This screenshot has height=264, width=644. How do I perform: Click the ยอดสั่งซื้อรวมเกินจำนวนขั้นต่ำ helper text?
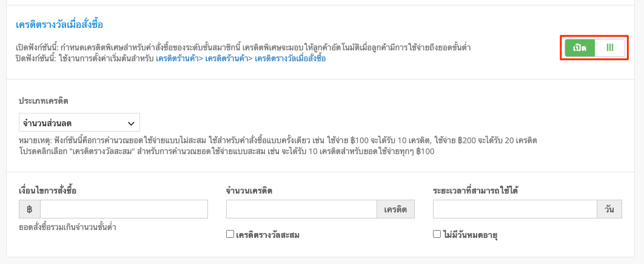tap(67, 226)
